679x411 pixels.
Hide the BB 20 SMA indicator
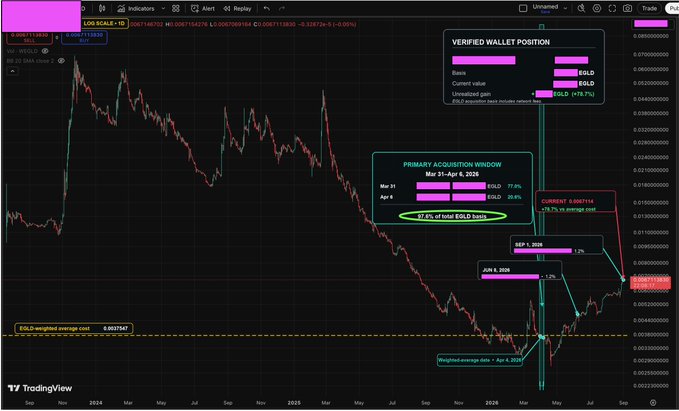[x=61, y=61]
